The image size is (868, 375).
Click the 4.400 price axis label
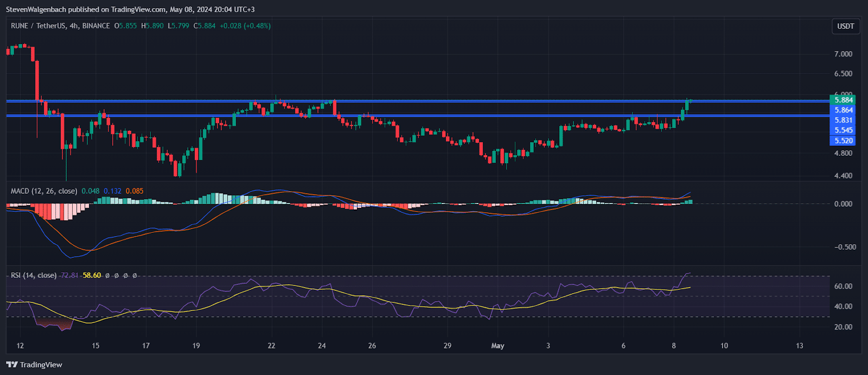[x=843, y=176]
